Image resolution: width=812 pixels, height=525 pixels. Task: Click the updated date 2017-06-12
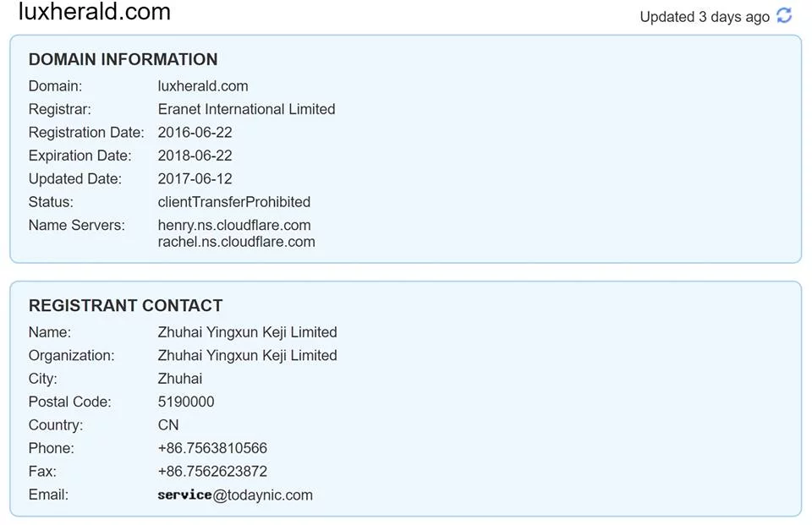[195, 178]
